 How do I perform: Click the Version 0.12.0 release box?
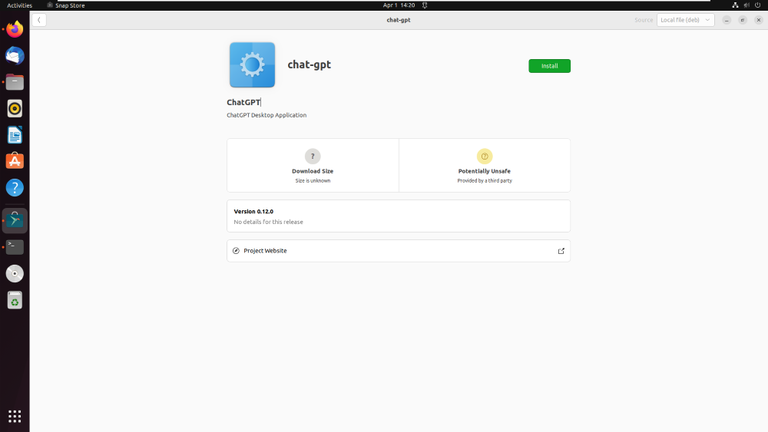click(398, 216)
